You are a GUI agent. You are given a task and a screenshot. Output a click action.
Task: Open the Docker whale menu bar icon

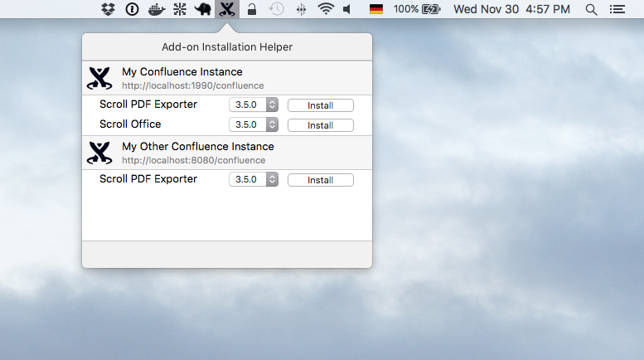point(157,9)
